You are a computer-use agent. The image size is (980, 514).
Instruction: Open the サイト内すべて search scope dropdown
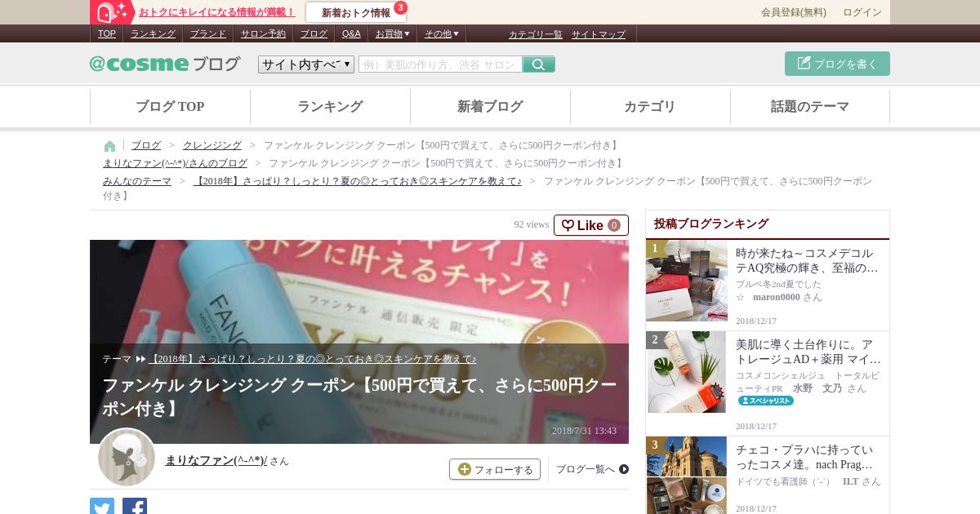coord(306,64)
